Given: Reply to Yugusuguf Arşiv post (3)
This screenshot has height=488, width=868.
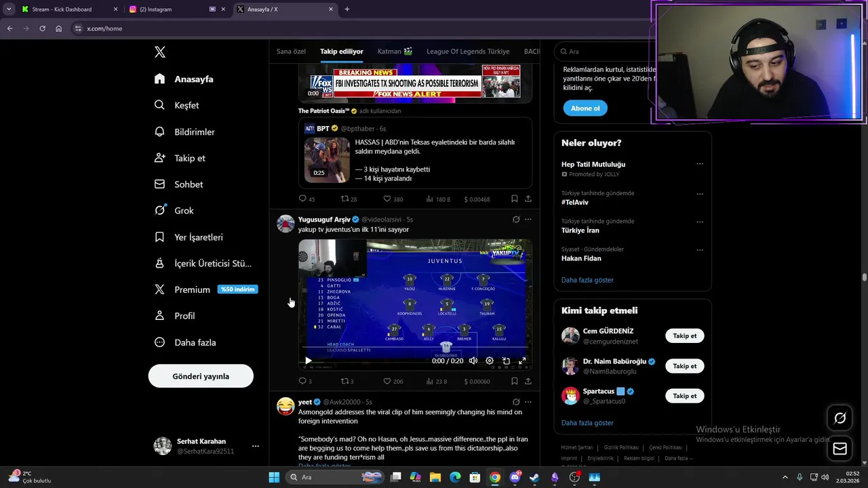Looking at the screenshot, I should coord(305,382).
